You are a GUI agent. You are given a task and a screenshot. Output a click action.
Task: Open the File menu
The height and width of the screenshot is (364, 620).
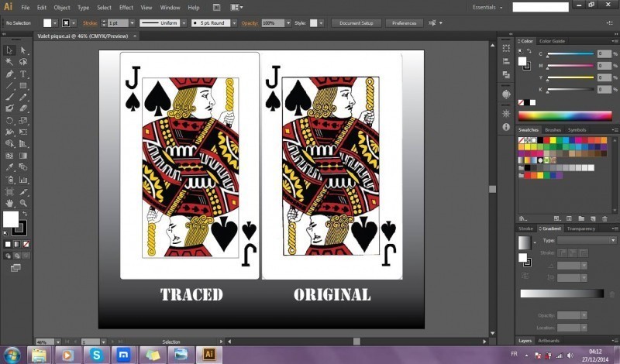[26, 8]
